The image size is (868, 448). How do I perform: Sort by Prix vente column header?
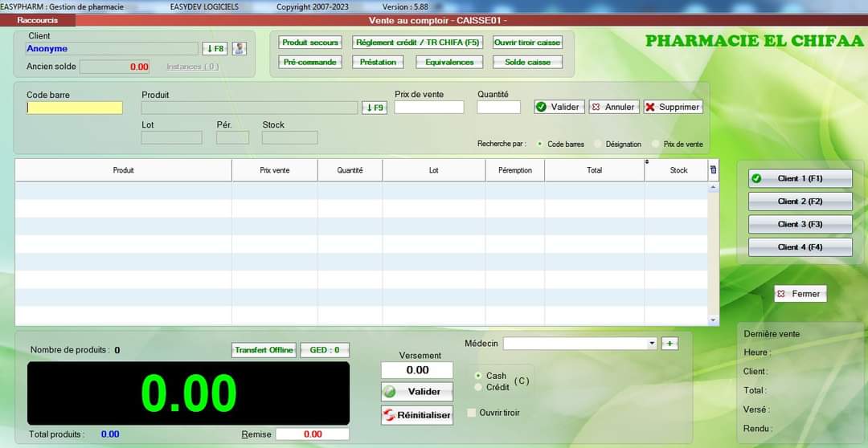click(x=275, y=170)
